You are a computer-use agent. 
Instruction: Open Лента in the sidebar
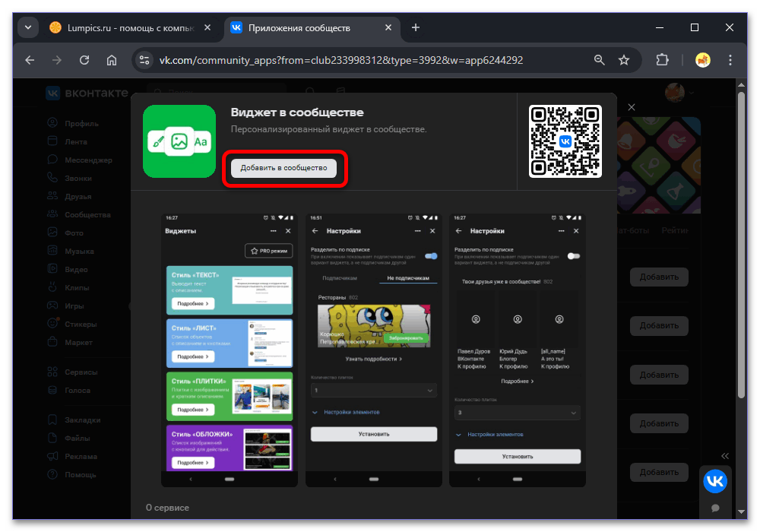click(x=68, y=141)
